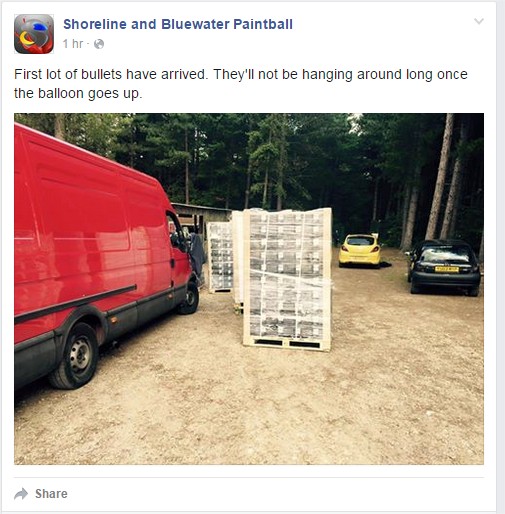Click the black car's yellow number plate
This screenshot has width=505, height=514.
[x=447, y=269]
